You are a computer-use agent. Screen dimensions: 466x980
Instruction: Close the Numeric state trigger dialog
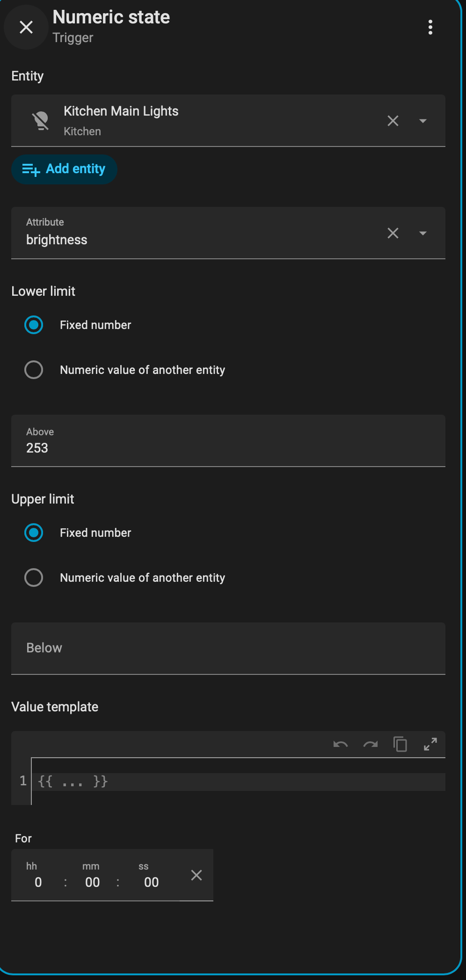[26, 27]
